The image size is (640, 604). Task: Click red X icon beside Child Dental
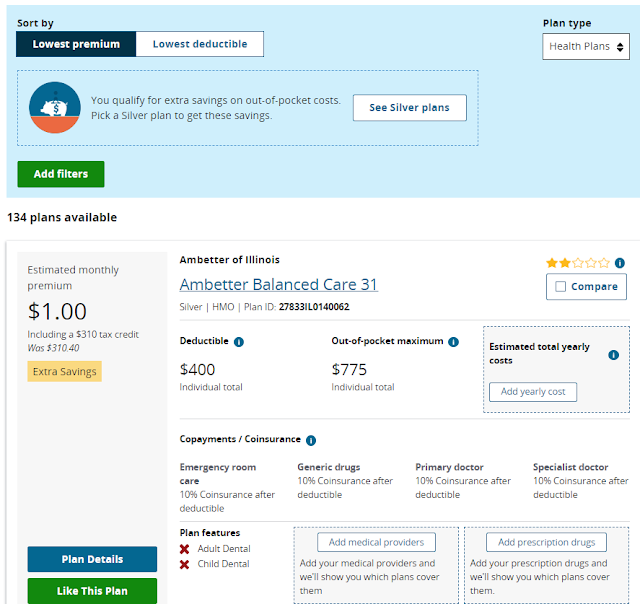[x=185, y=565]
